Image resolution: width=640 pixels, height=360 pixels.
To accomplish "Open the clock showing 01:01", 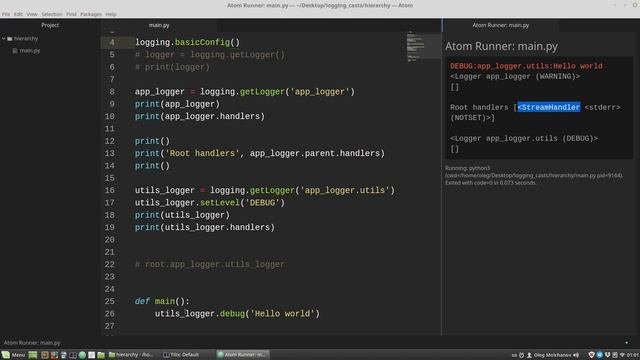I will [633, 355].
